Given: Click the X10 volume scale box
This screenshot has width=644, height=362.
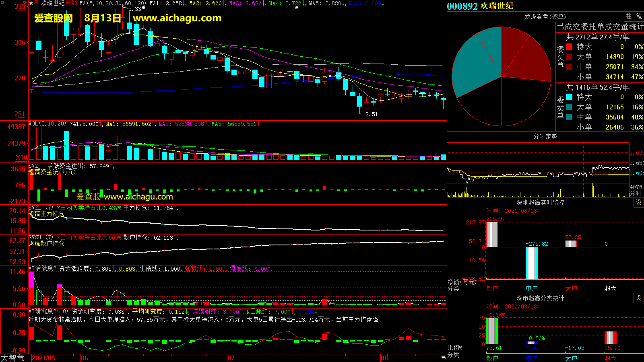Looking at the screenshot, I should pyautogui.click(x=21, y=157).
